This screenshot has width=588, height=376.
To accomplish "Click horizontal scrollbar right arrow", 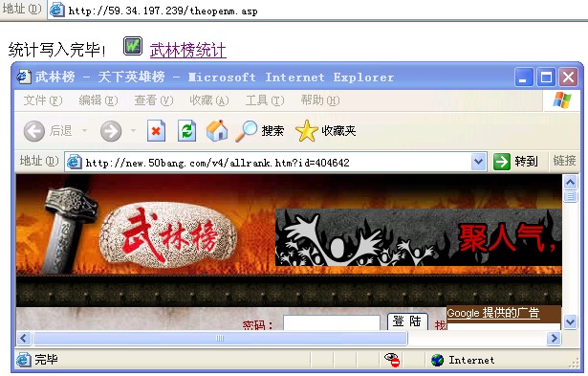I will coord(554,339).
